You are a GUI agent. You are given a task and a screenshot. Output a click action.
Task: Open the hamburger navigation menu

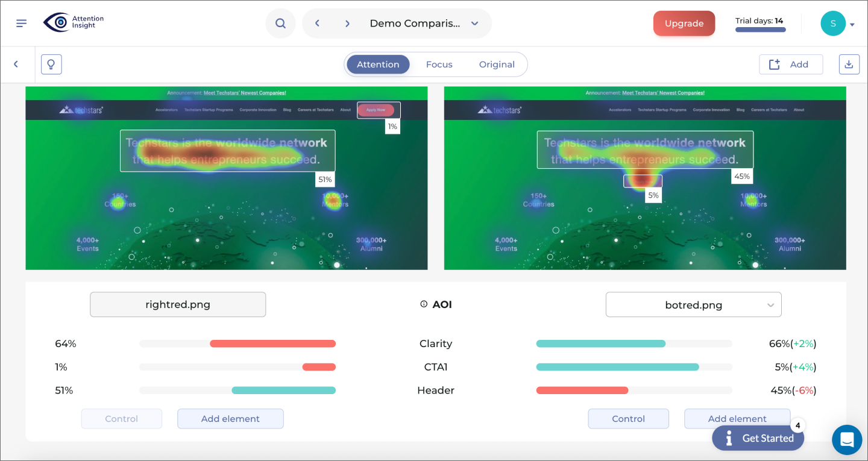tap(21, 23)
